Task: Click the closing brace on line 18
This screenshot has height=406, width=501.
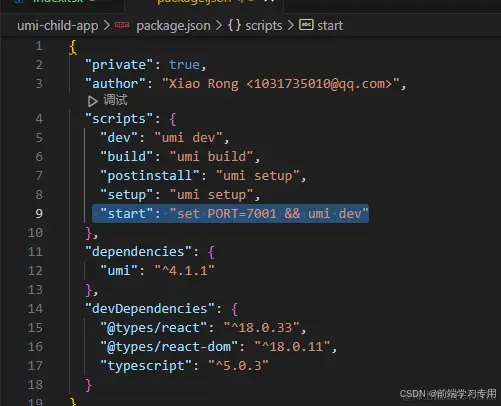Action: (x=88, y=385)
